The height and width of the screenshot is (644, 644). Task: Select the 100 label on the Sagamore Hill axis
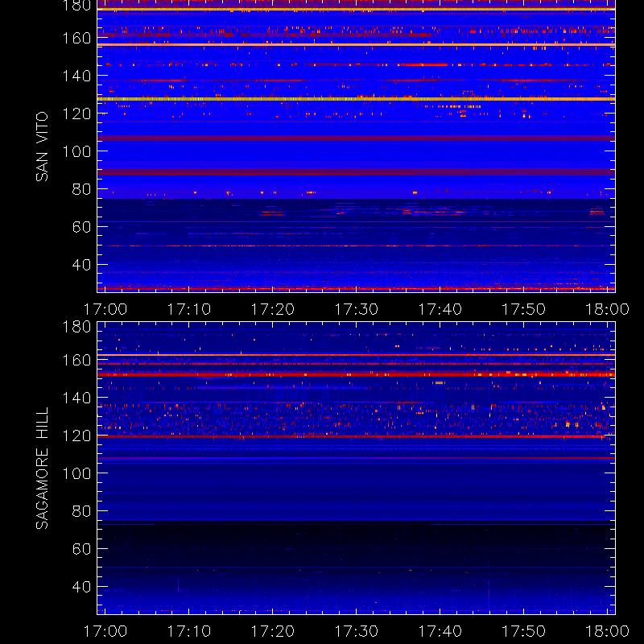[x=76, y=473]
